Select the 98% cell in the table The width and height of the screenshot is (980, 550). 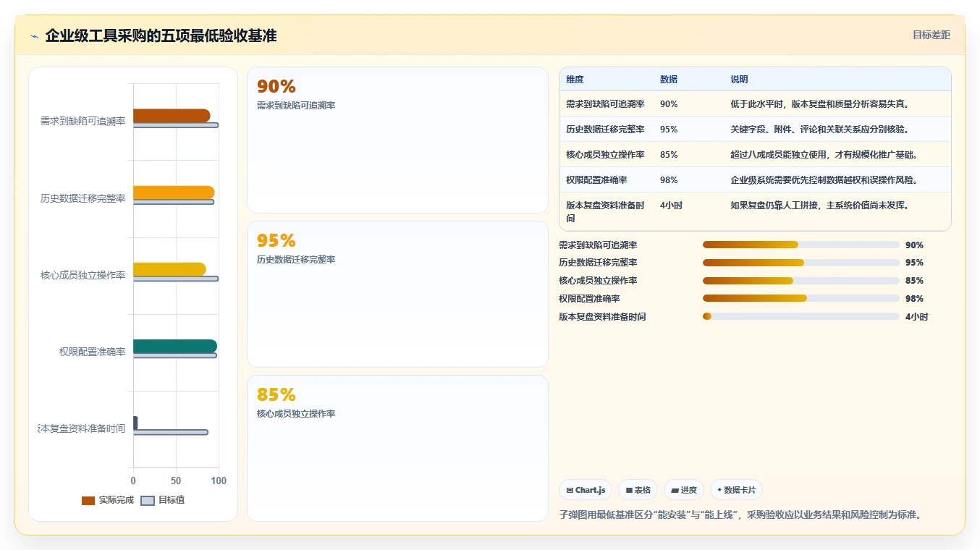[x=669, y=179]
